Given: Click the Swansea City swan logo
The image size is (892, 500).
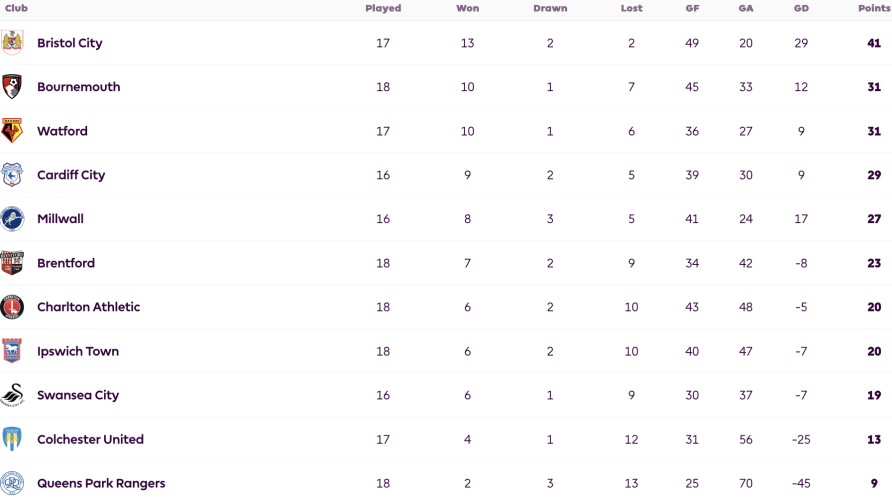Looking at the screenshot, I should (12, 395).
